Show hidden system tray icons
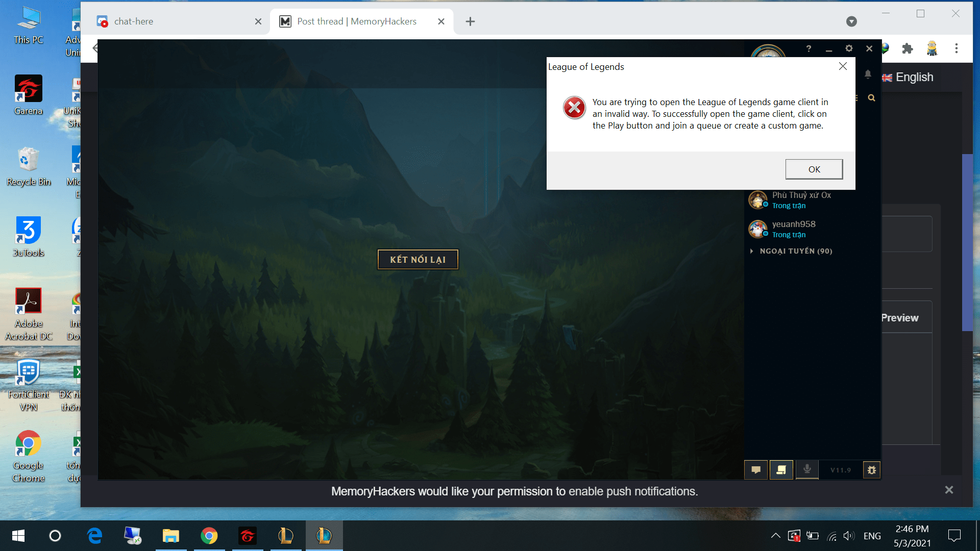The height and width of the screenshot is (551, 980). pyautogui.click(x=775, y=536)
